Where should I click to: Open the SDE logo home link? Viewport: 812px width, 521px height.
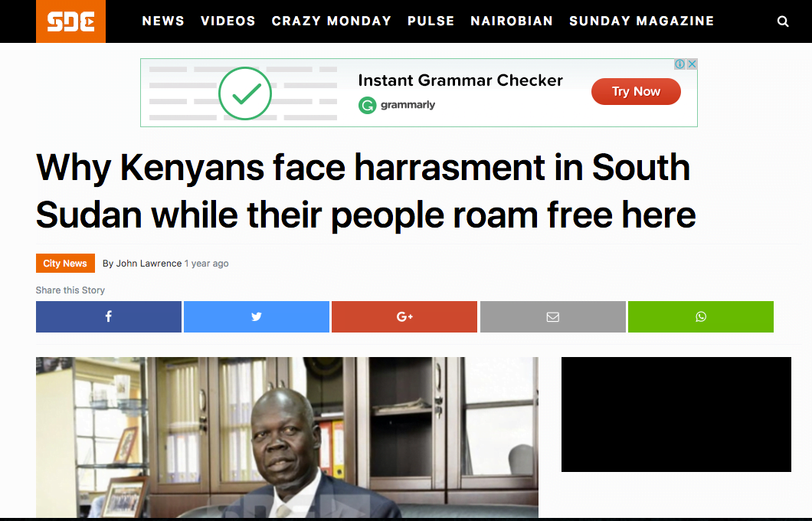(70, 21)
